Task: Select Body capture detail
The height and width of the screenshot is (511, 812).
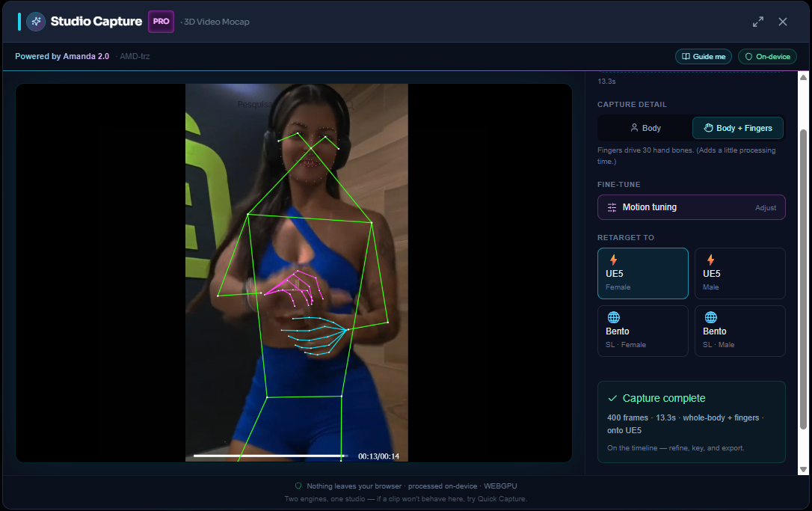Action: click(645, 128)
